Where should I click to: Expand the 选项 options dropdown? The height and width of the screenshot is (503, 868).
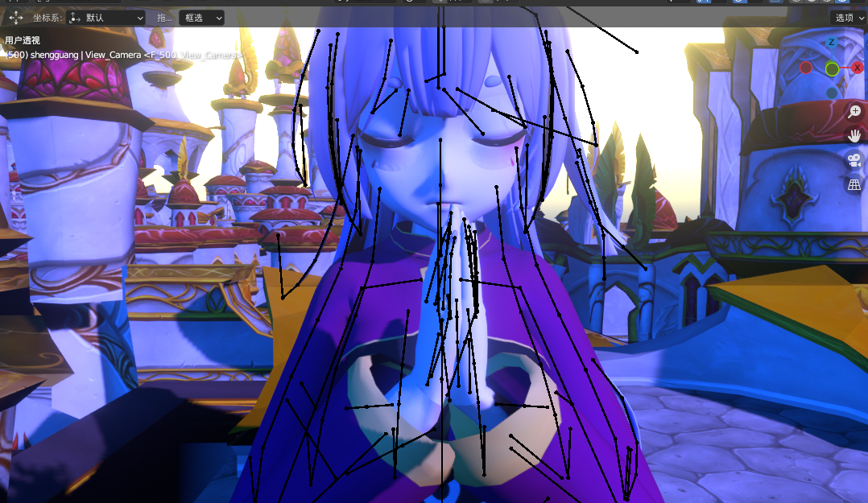[x=849, y=18]
